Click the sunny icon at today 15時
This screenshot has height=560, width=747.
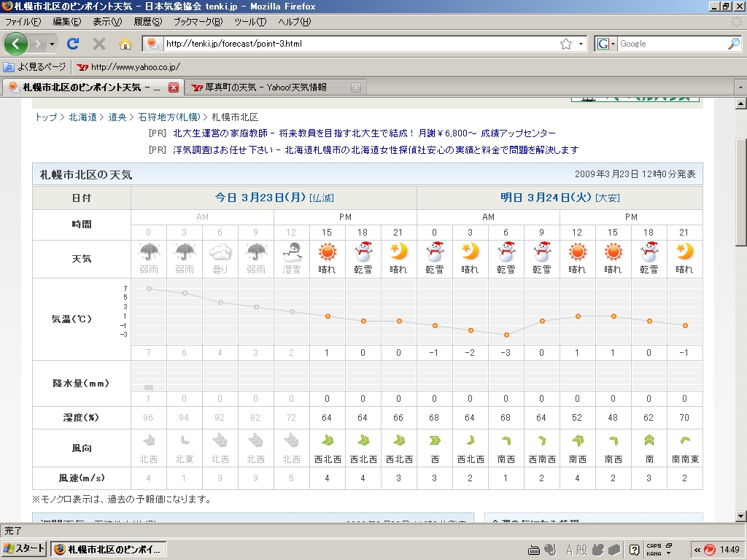(x=328, y=252)
